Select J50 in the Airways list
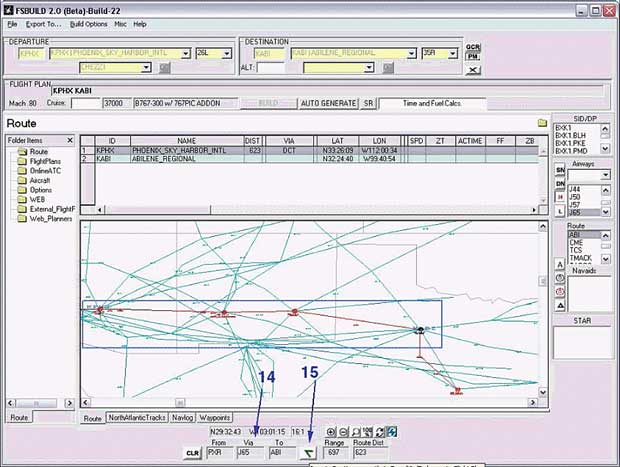 pyautogui.click(x=575, y=197)
